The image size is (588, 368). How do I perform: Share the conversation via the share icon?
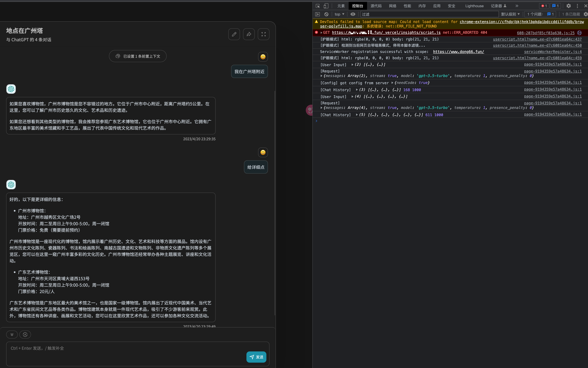pyautogui.click(x=248, y=34)
